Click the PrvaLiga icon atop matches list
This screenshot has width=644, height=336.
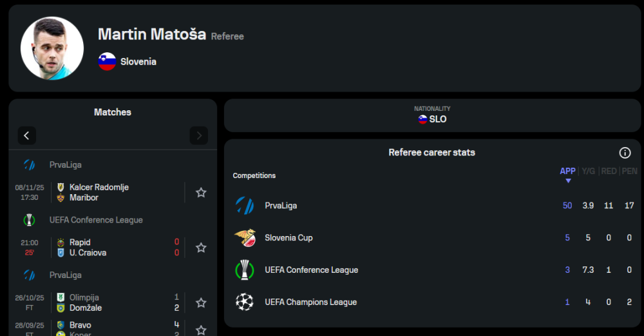click(29, 164)
